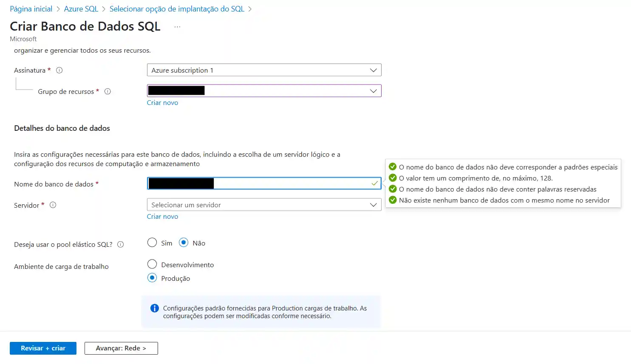The width and height of the screenshot is (631, 364).
Task: Click Revisar + criar button
Action: click(x=42, y=348)
